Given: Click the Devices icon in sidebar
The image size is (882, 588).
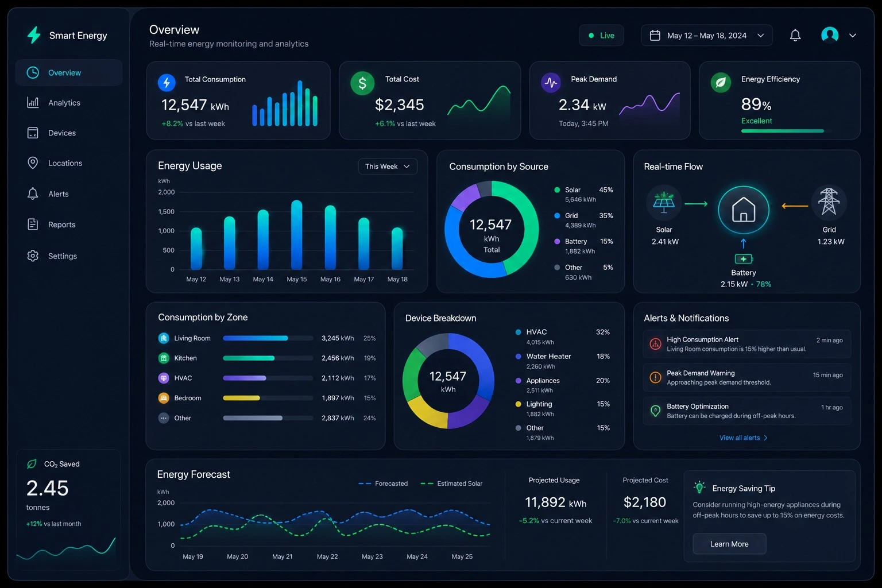Looking at the screenshot, I should 33,133.
